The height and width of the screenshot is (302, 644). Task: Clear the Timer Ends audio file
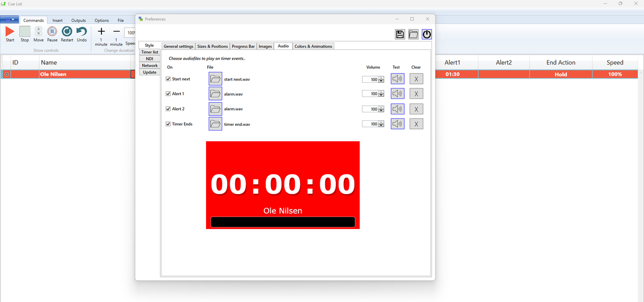point(416,124)
